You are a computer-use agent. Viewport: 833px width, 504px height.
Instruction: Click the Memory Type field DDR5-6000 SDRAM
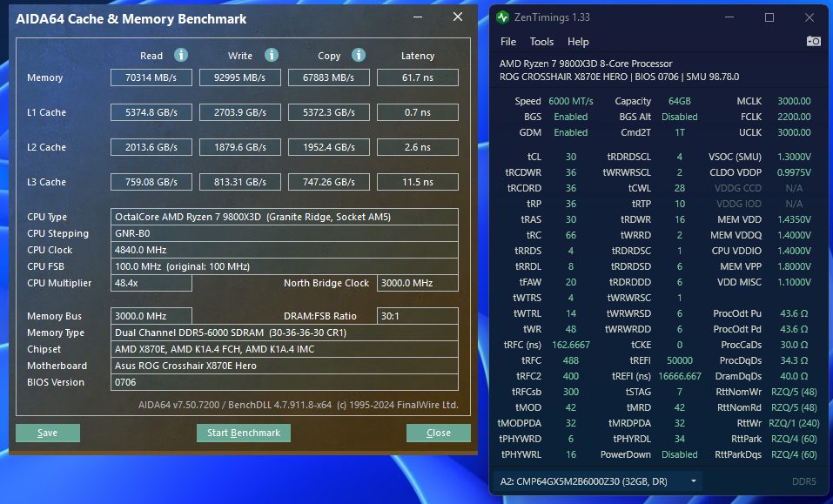(285, 333)
